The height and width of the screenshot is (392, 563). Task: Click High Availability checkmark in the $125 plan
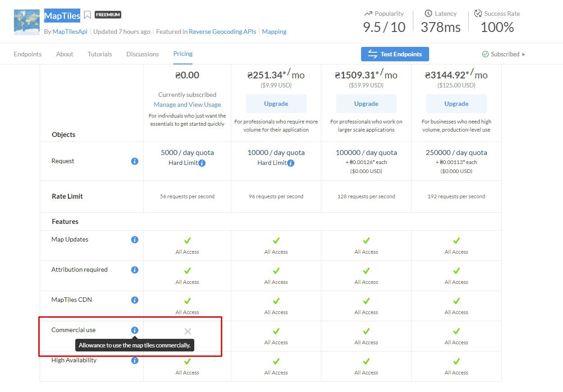pos(457,361)
